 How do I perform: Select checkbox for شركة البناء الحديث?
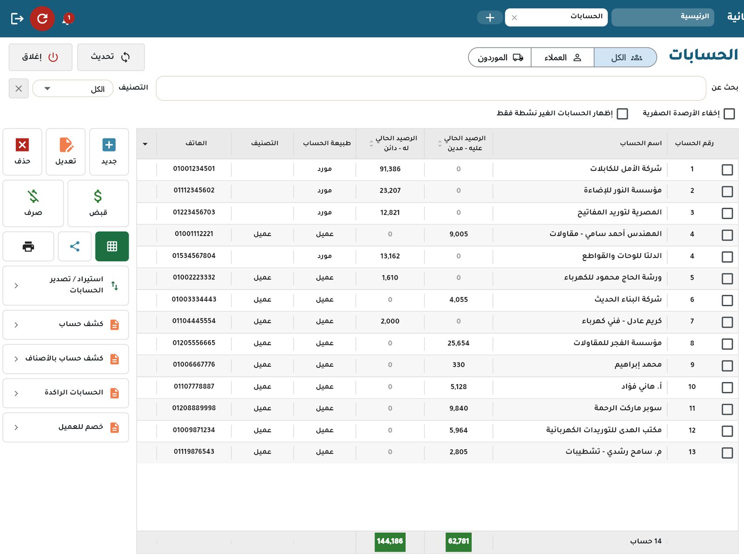click(x=727, y=301)
